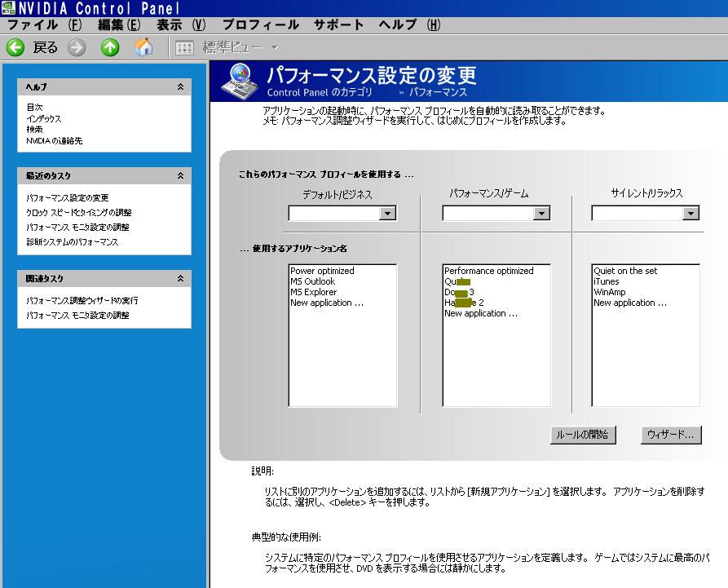Click the performance category icon in the header
Viewport: 728px width, 588px height.
tap(240, 82)
